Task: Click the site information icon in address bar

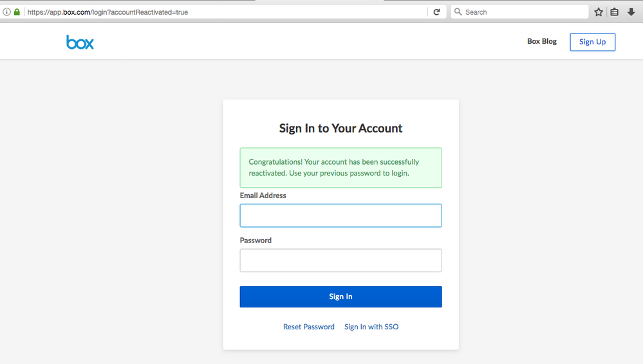Action: tap(6, 12)
